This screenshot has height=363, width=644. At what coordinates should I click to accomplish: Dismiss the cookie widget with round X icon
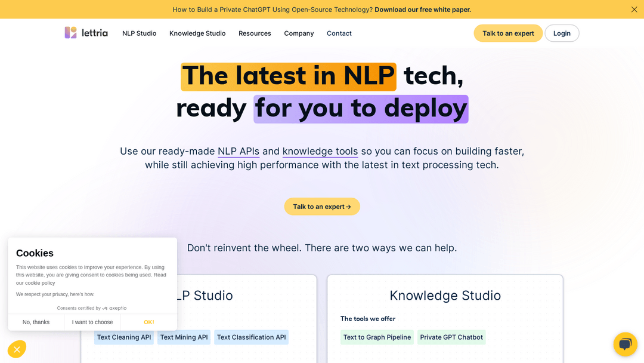click(x=17, y=349)
